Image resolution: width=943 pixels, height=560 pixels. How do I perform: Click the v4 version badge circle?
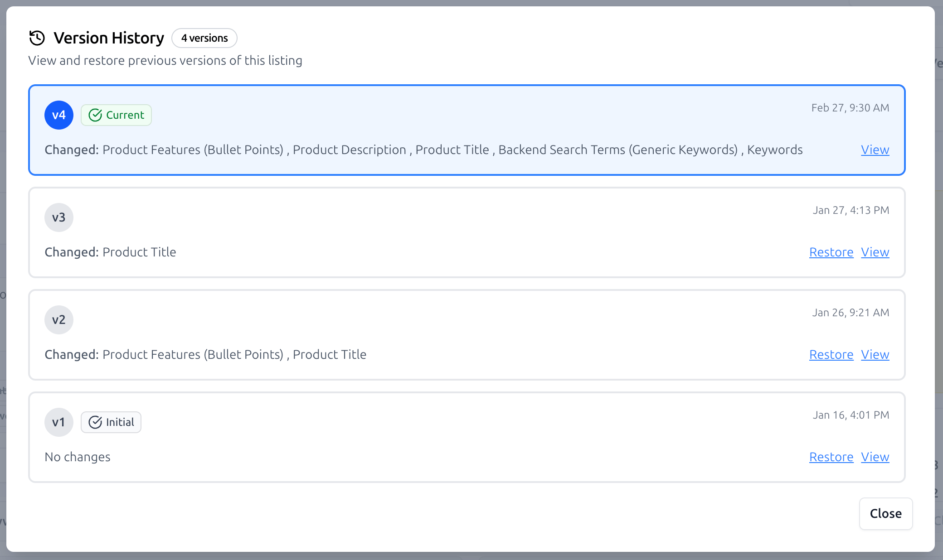58,115
